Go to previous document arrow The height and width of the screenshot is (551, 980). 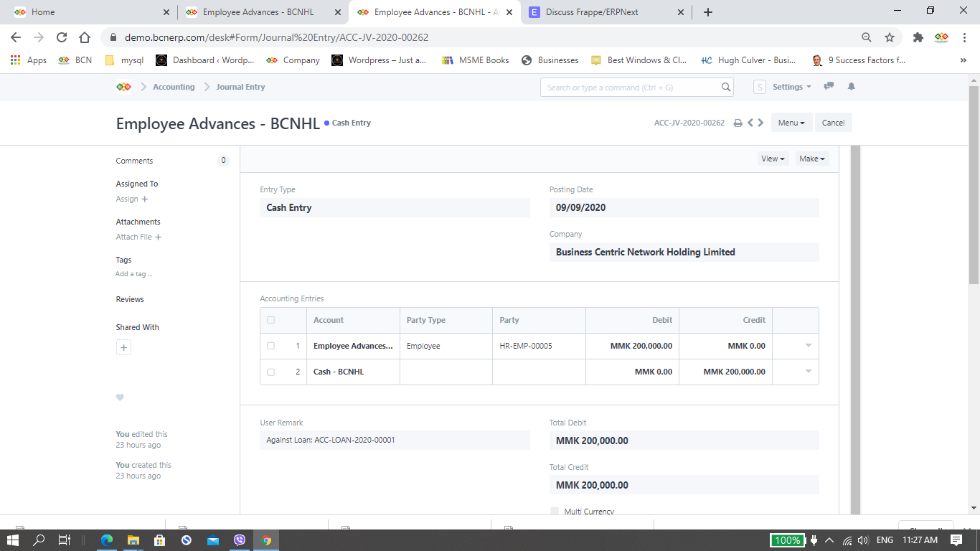click(750, 123)
